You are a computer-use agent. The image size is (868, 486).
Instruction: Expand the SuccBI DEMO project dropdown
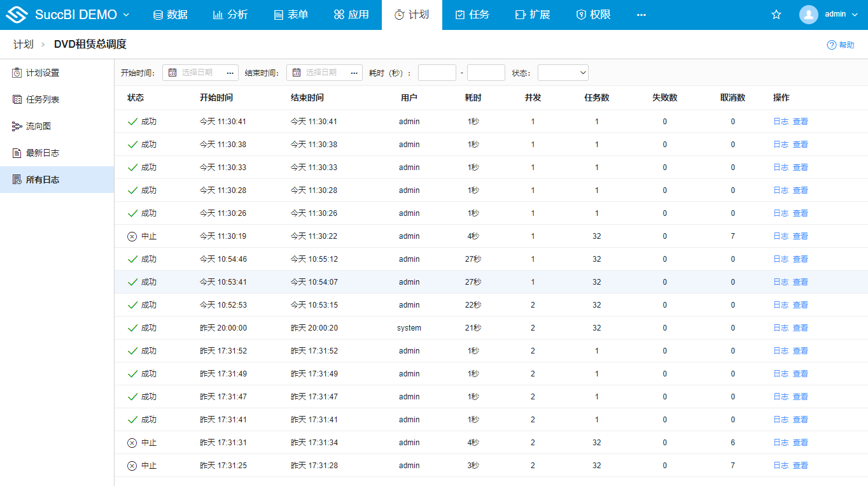(x=125, y=15)
